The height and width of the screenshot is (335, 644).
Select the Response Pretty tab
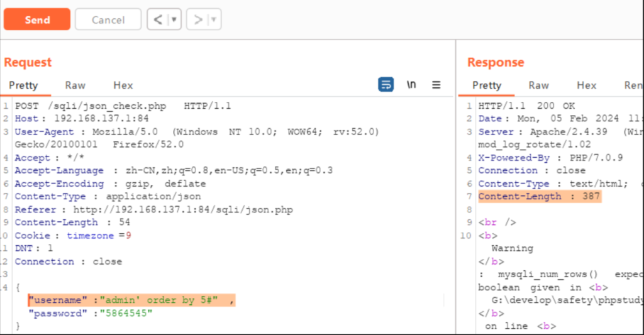(487, 85)
